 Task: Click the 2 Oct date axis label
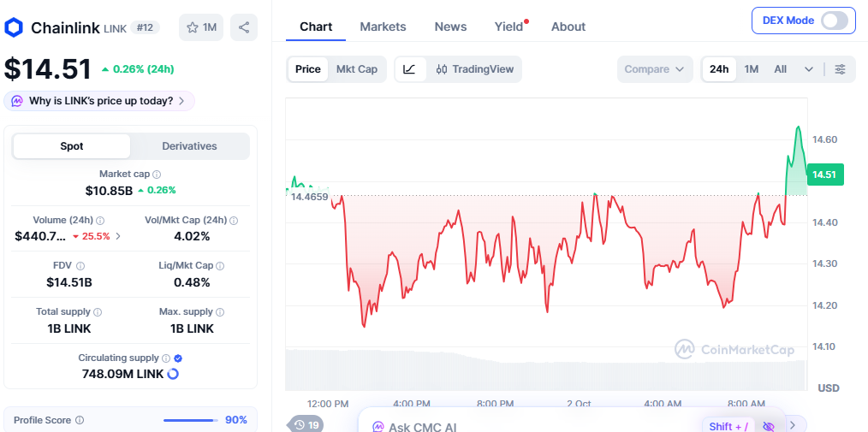click(579, 403)
